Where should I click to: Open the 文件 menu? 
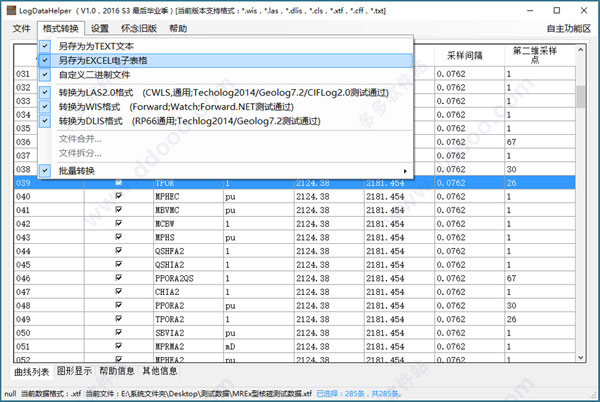[21, 29]
